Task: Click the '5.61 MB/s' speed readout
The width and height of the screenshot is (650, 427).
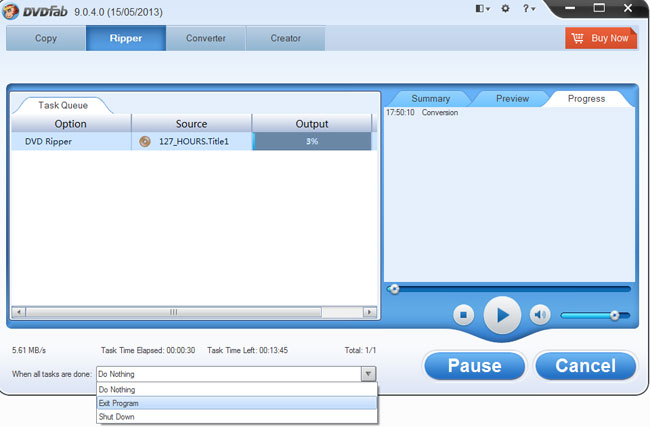Action: 29,350
